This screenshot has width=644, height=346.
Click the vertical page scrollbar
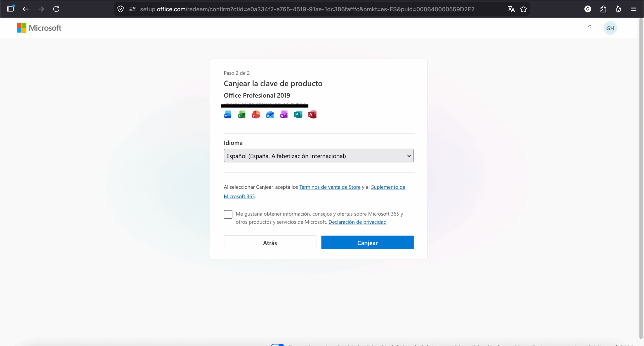point(641,179)
